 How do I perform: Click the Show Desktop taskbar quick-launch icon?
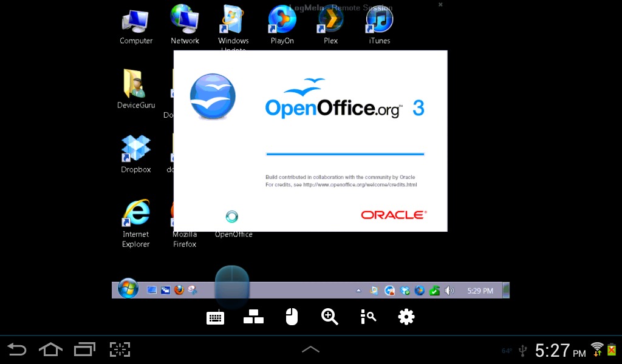coord(151,291)
